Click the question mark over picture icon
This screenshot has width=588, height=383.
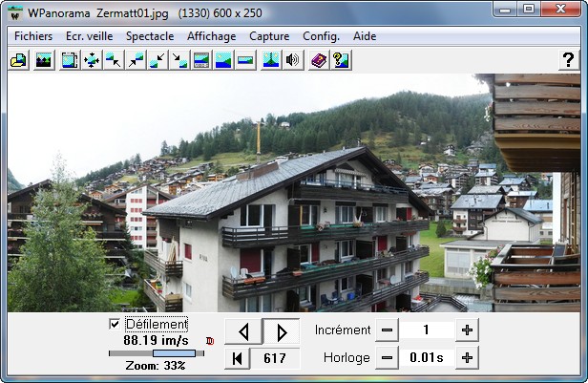[341, 60]
